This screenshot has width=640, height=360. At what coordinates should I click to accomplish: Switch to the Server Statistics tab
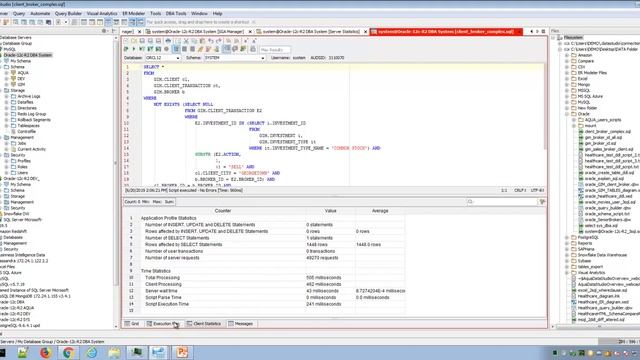[311, 31]
